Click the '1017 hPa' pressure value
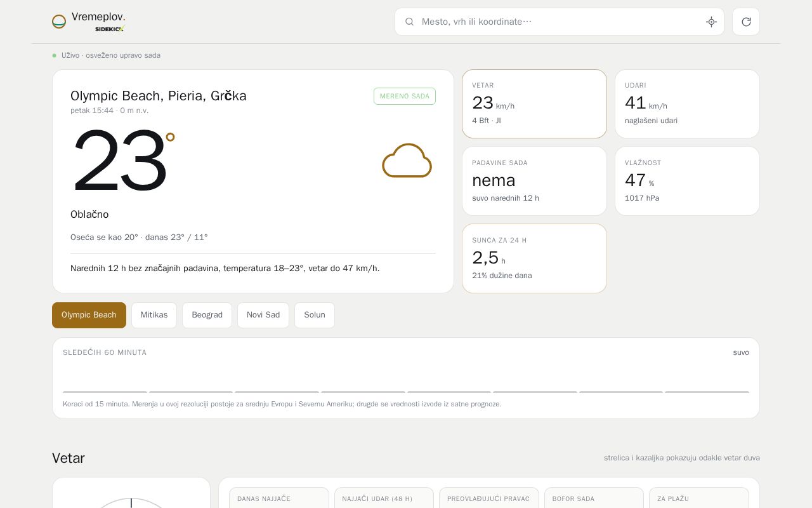Viewport: 812px width, 508px height. point(642,198)
